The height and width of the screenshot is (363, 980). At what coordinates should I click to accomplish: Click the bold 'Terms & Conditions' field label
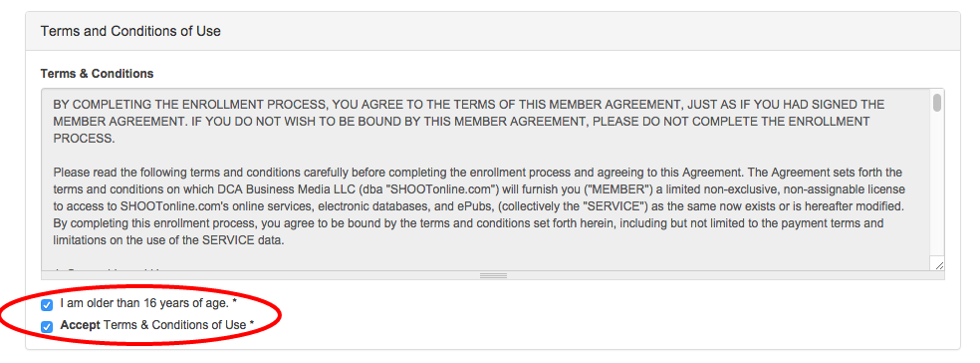pos(97,73)
